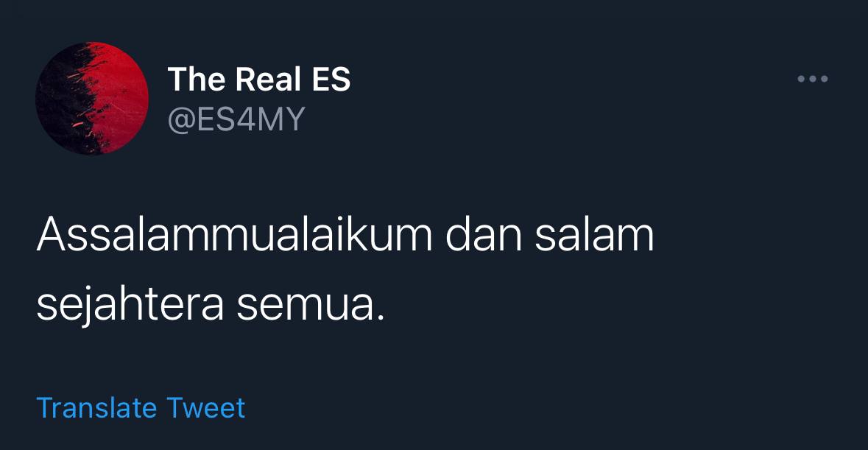This screenshot has width=868, height=450.
Task: Click the letters ES in the display name
Action: [x=331, y=79]
